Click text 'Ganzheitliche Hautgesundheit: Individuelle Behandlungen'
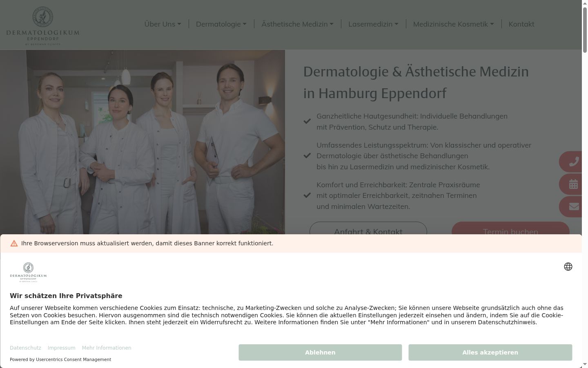588x368 pixels. [x=412, y=116]
